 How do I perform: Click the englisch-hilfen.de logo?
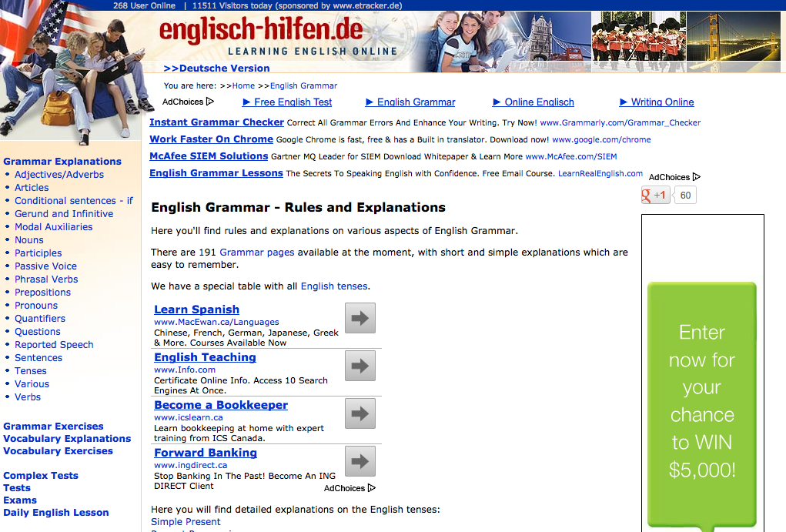click(262, 35)
